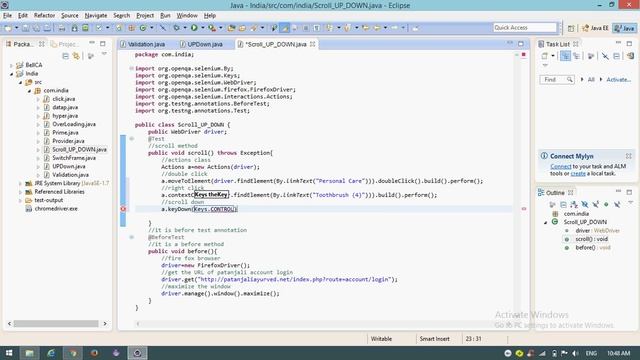Toggle Hide Static Members in Outline
Screen dimensions: 640x360
click(x=596, y=204)
